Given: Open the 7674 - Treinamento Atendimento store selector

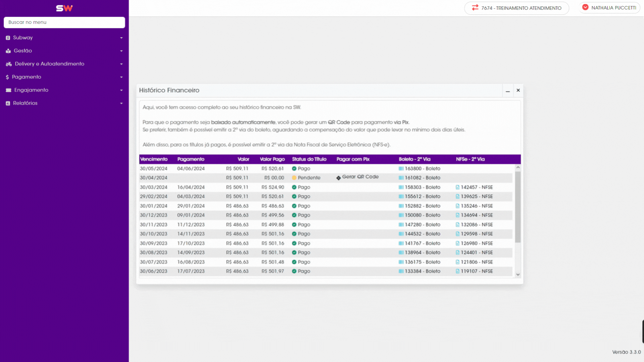Looking at the screenshot, I should pyautogui.click(x=516, y=8).
